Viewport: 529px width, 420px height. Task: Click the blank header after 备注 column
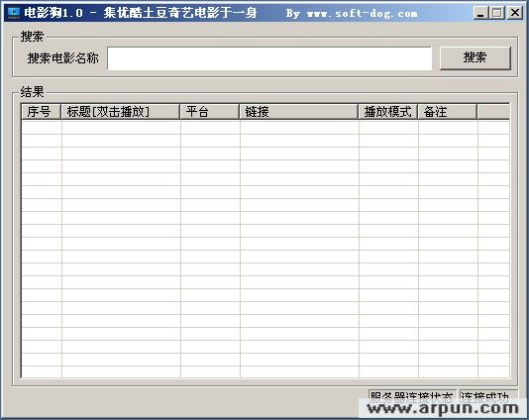click(493, 111)
